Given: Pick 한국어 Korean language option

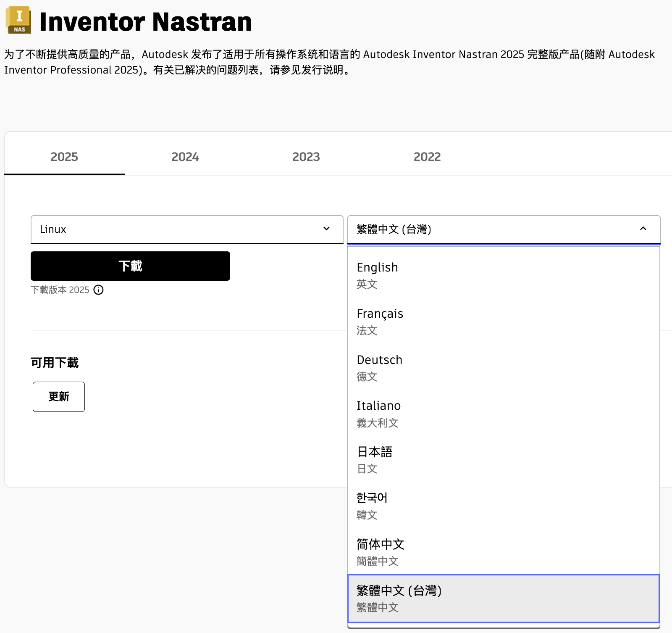Looking at the screenshot, I should (x=503, y=506).
